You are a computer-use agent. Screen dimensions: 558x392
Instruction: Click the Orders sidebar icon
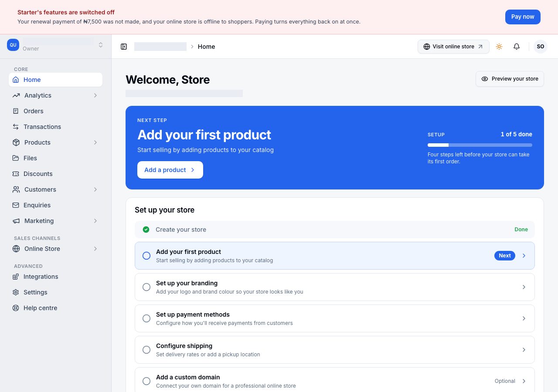pyautogui.click(x=16, y=111)
